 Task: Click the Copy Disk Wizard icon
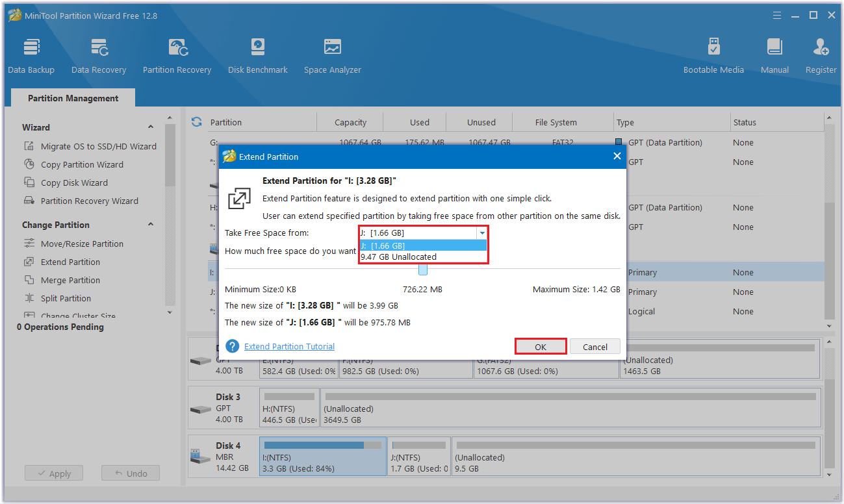coord(29,183)
